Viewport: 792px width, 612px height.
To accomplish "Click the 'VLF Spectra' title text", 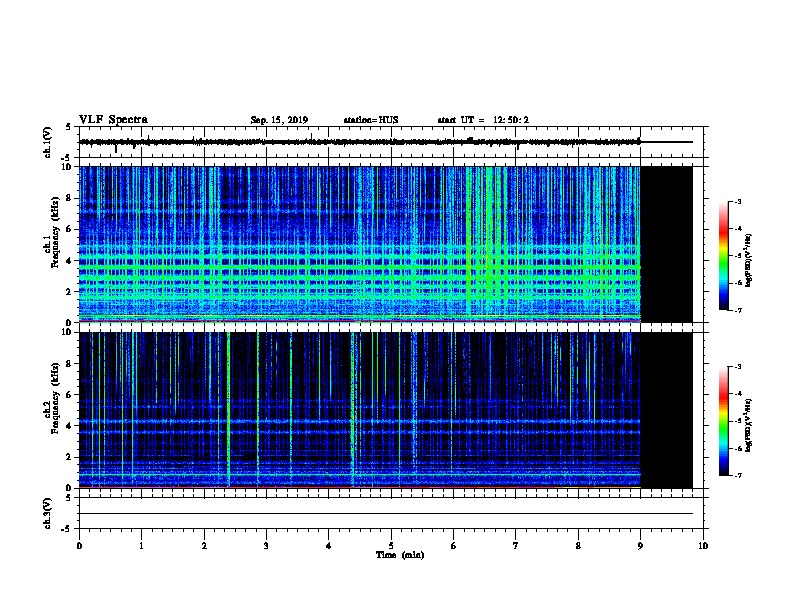I will 113,120.
